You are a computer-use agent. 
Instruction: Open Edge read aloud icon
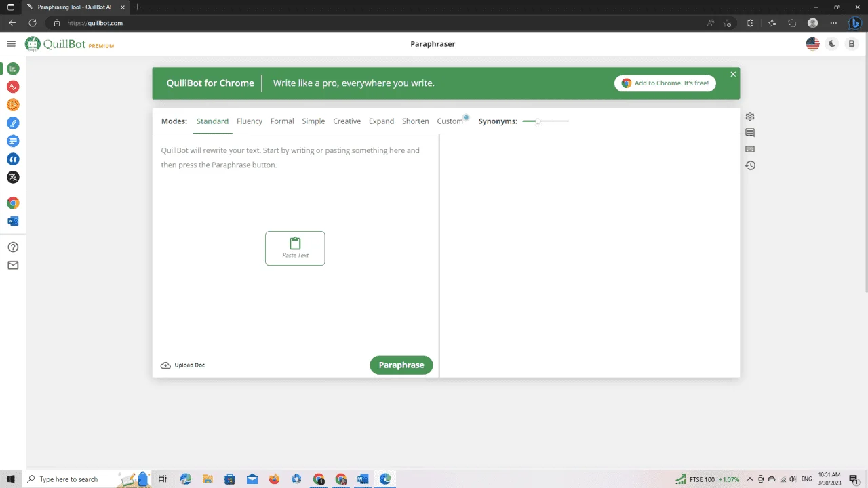coord(711,23)
